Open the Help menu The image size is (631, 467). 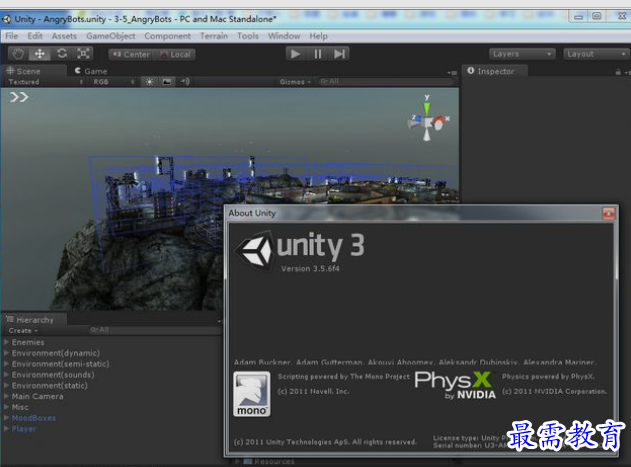[318, 36]
